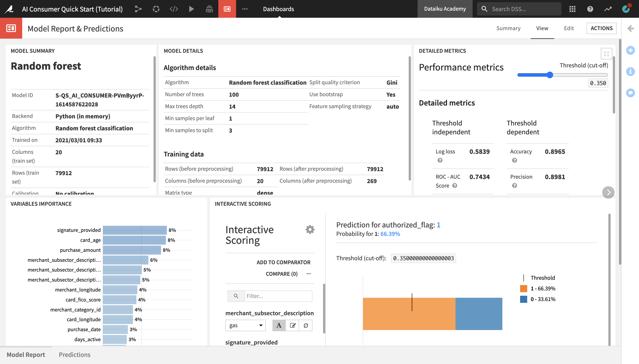The width and height of the screenshot is (639, 364).
Task: Click the threshold value box 0.350
Action: click(x=598, y=83)
